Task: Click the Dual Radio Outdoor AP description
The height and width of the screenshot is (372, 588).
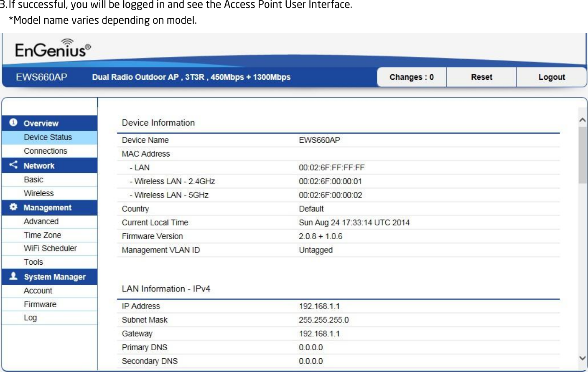Action: tap(191, 77)
